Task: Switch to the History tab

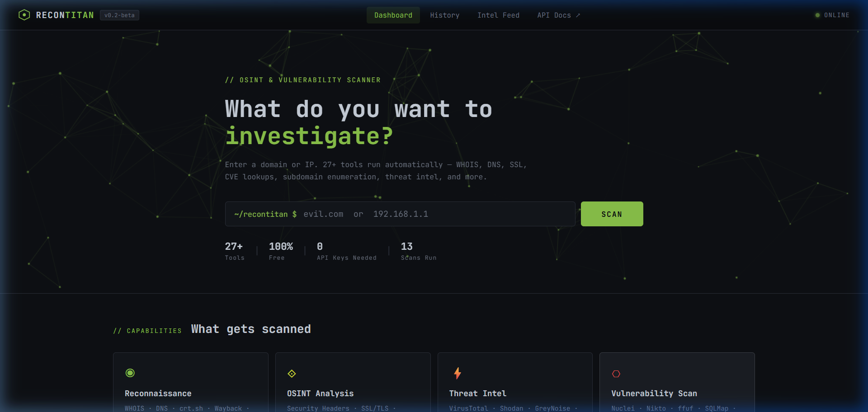Action: tap(445, 15)
